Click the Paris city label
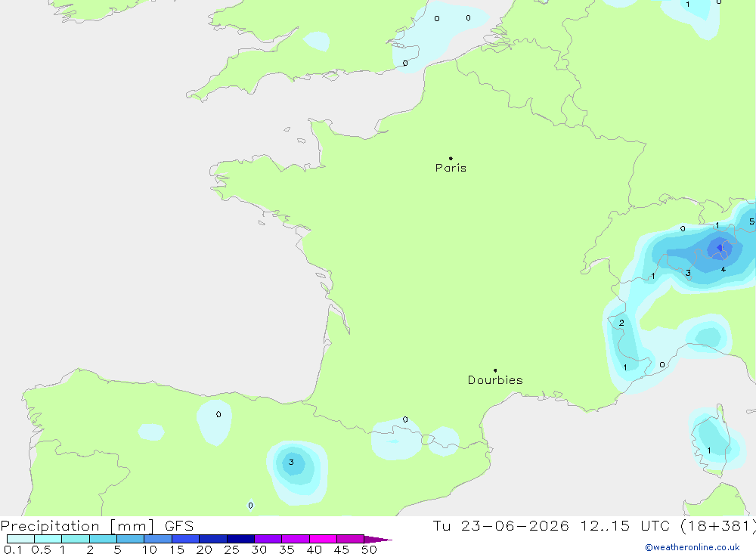The image size is (756, 554). (x=451, y=168)
